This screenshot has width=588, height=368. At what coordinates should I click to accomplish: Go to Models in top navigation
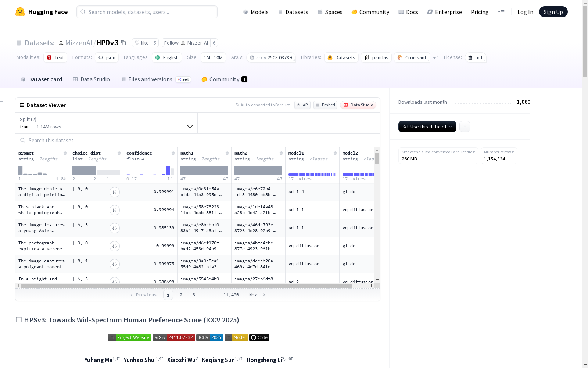click(x=256, y=12)
